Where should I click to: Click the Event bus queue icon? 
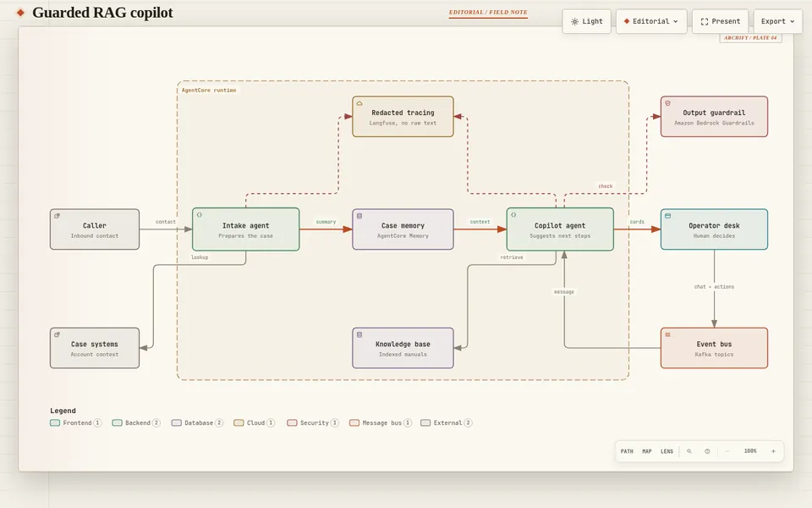pyautogui.click(x=667, y=334)
